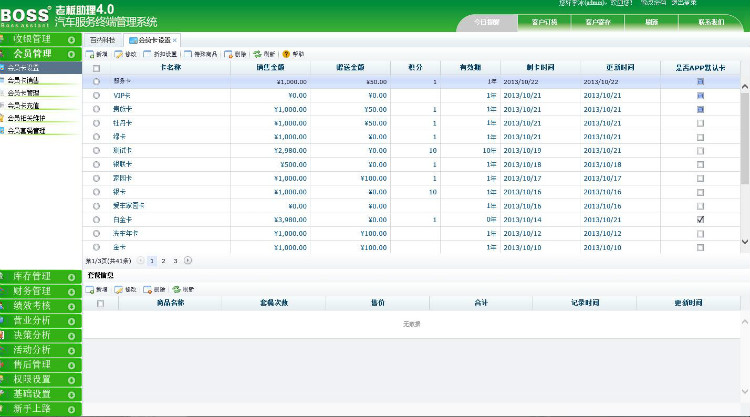Open the 联系我们 top navigation tab
This screenshot has width=750, height=417.
712,21
